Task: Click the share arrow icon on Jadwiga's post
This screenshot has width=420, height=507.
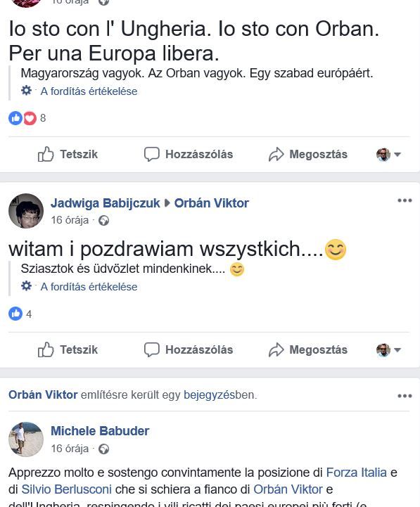Action: (276, 349)
